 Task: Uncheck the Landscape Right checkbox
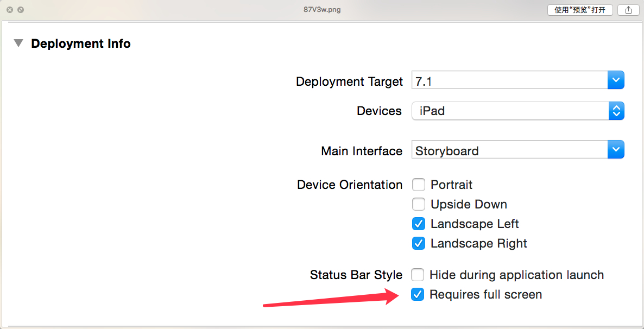[x=418, y=243]
